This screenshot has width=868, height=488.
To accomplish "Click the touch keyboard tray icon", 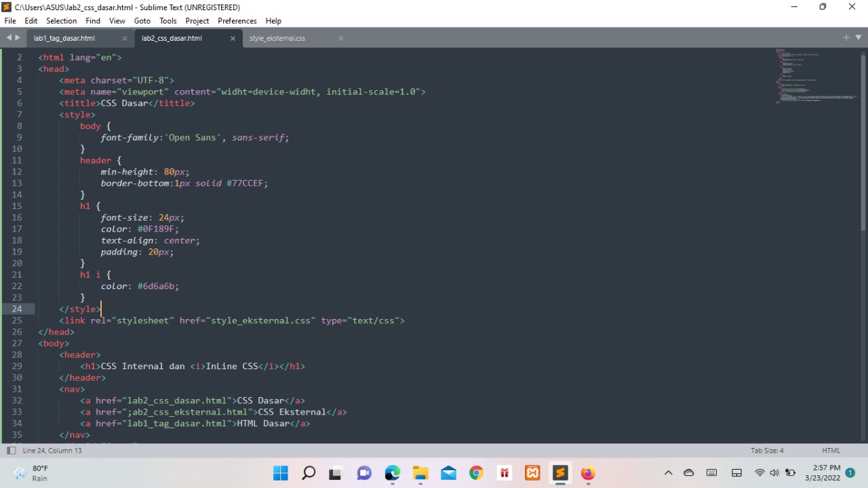I will point(712,473).
